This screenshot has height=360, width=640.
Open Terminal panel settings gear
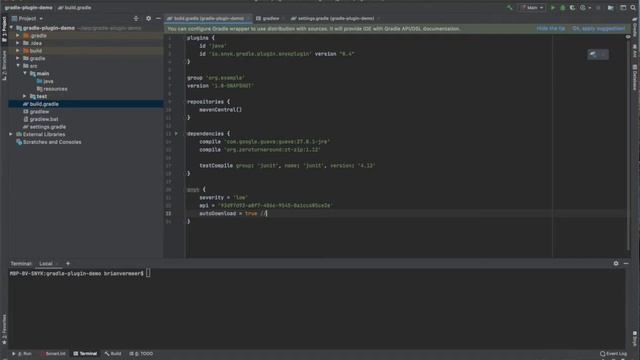616,264
